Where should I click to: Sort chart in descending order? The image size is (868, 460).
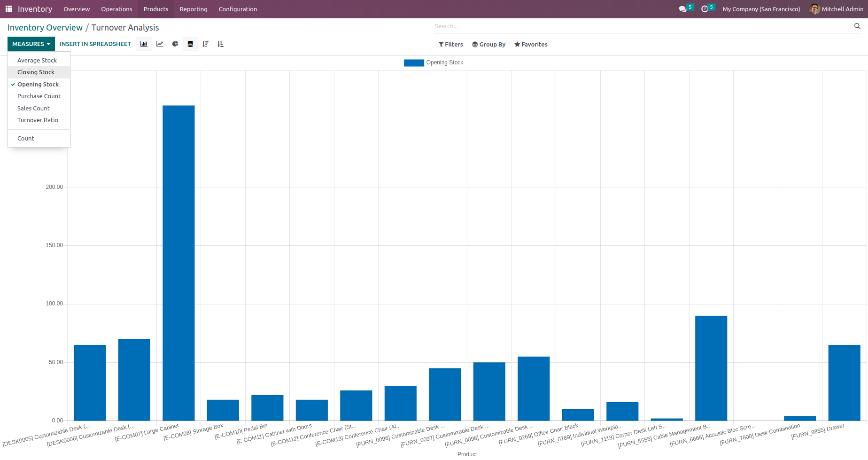tap(205, 44)
